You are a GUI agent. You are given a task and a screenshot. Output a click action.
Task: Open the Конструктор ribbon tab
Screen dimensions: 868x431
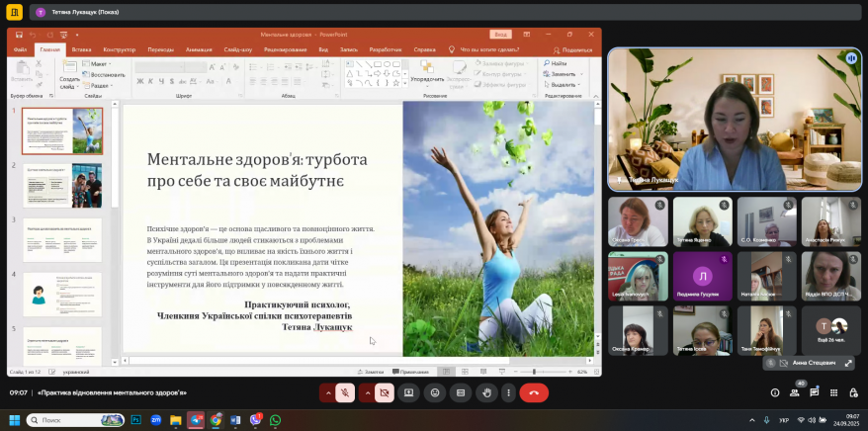(x=119, y=48)
